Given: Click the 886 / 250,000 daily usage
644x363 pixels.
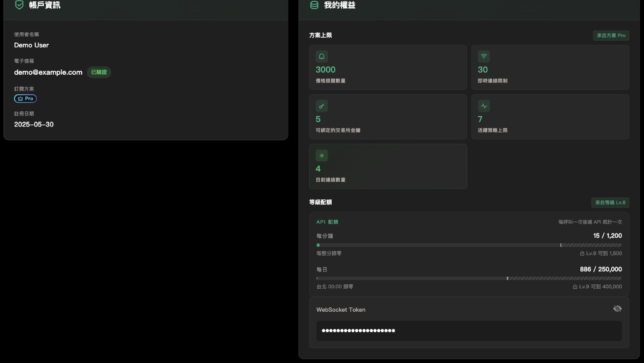Looking at the screenshot, I should 601,269.
